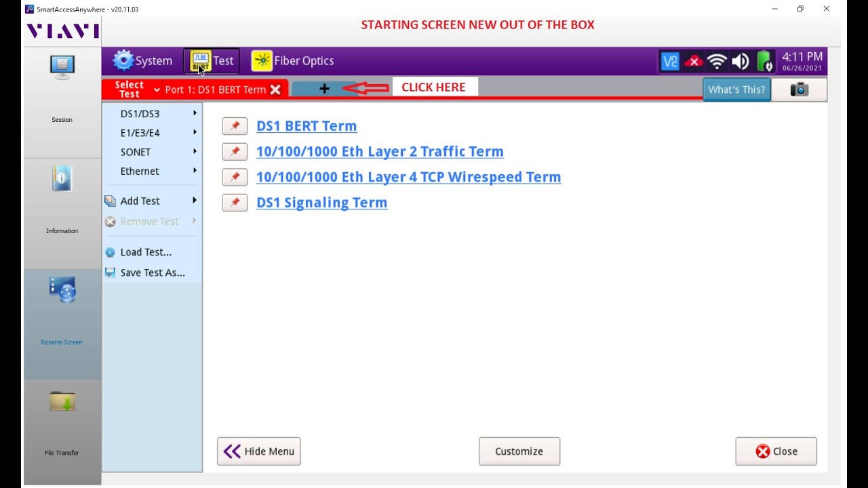Open the E1/E3/E4 menu item
This screenshot has width=868, height=488.
[x=152, y=133]
